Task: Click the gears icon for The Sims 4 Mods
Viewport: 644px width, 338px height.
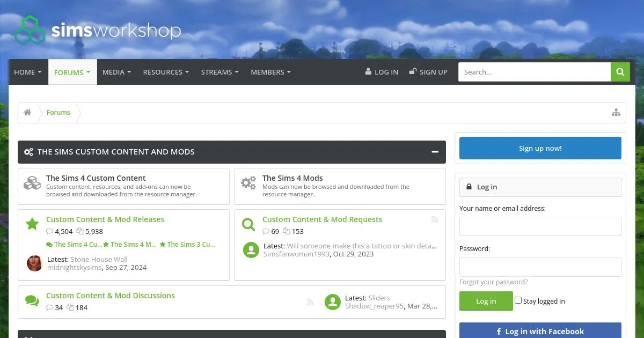Action: pyautogui.click(x=248, y=183)
